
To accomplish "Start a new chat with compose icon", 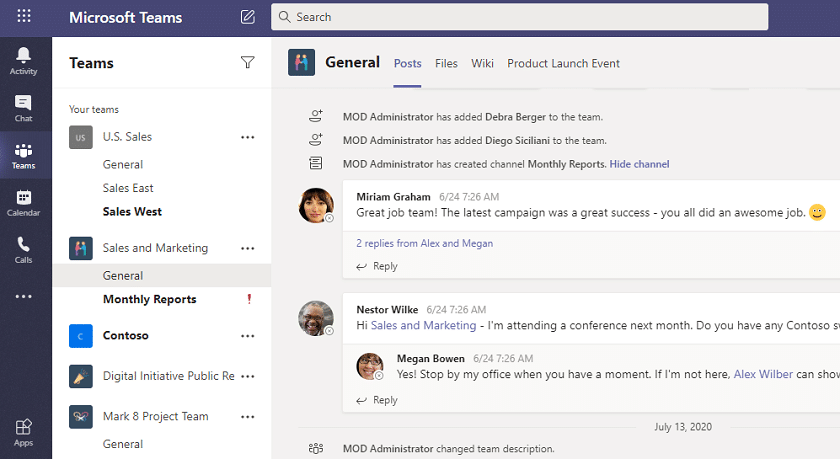I will click(x=248, y=17).
